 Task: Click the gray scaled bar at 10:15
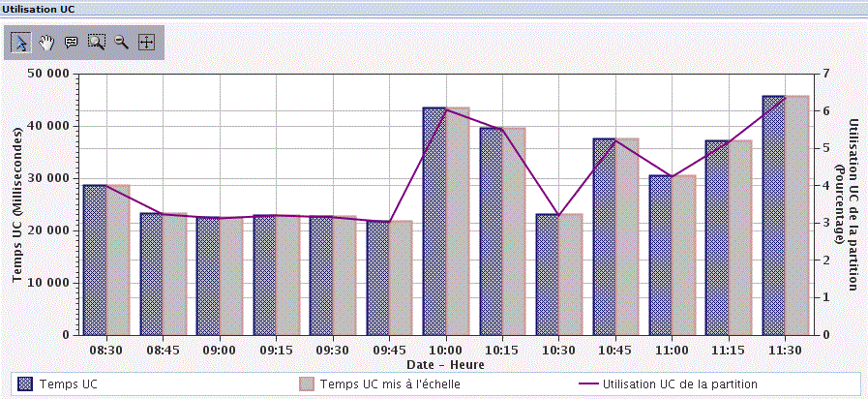[514, 231]
